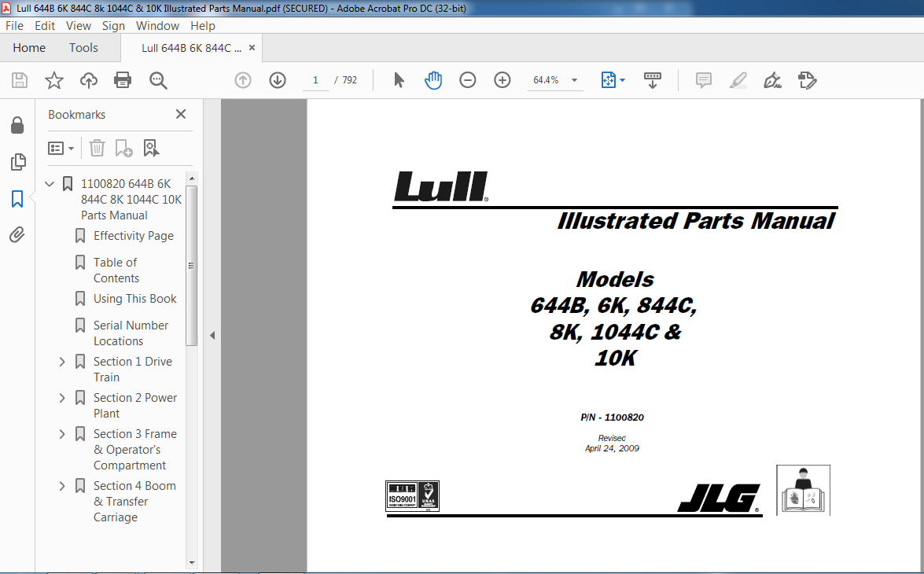Choose the Selection arrow tool
924x574 pixels.
point(399,80)
